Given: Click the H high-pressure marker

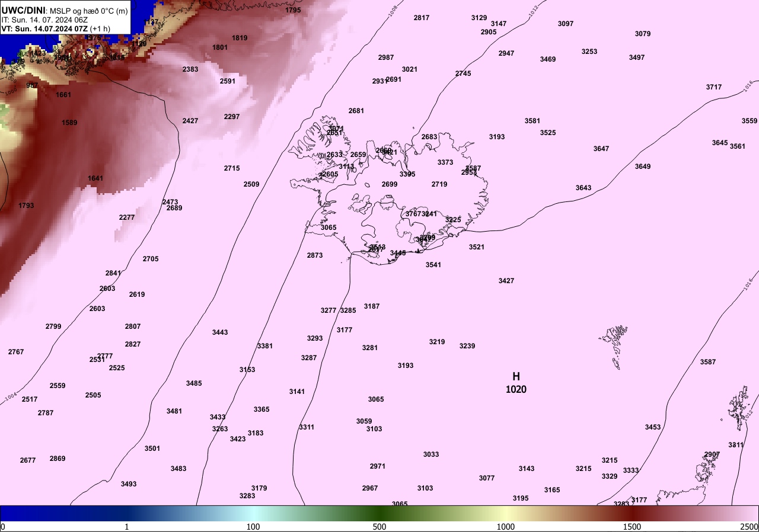Looking at the screenshot, I should [516, 376].
